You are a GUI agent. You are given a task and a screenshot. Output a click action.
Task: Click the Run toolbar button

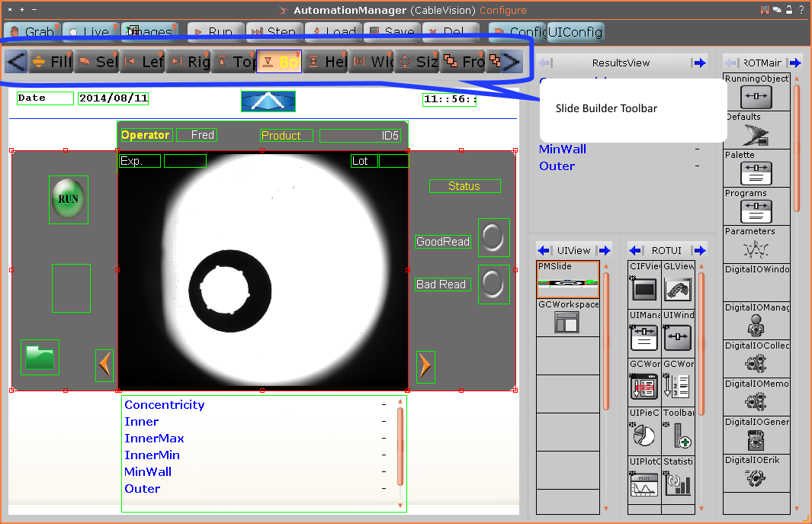click(216, 31)
